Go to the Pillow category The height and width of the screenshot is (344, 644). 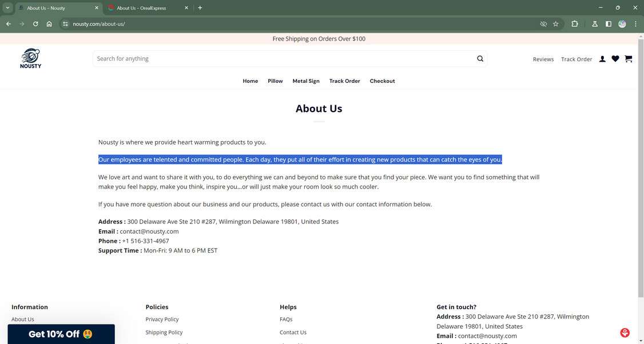coord(275,81)
